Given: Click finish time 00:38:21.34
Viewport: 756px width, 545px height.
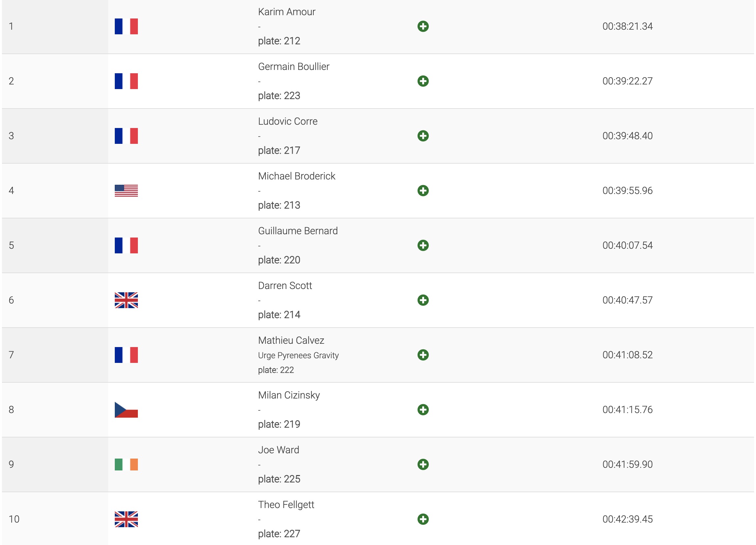Looking at the screenshot, I should 627,26.
